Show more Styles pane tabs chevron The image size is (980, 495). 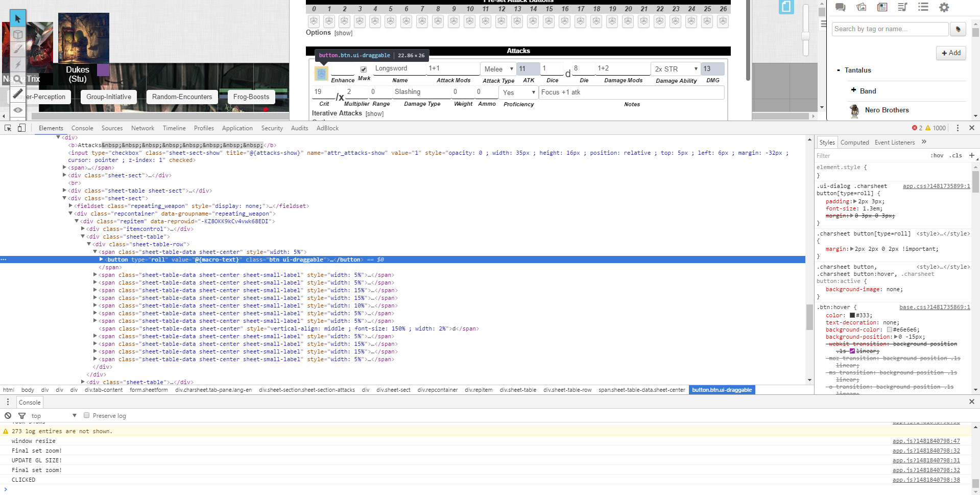924,142
